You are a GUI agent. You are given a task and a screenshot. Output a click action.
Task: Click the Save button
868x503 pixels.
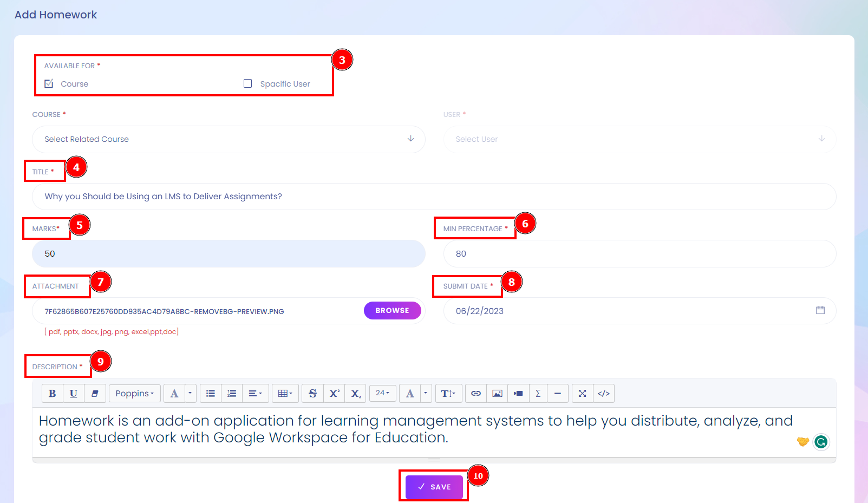point(434,487)
